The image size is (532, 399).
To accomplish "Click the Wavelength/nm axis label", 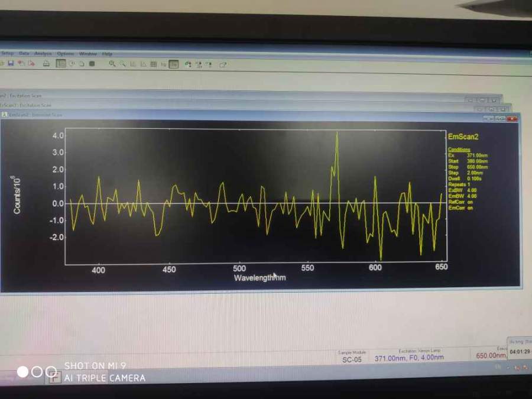I will [260, 278].
